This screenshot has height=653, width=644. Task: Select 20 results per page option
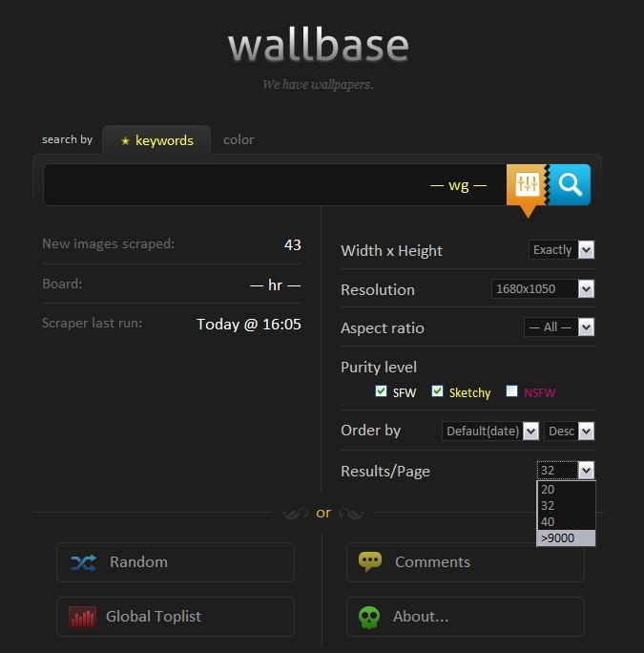566,490
